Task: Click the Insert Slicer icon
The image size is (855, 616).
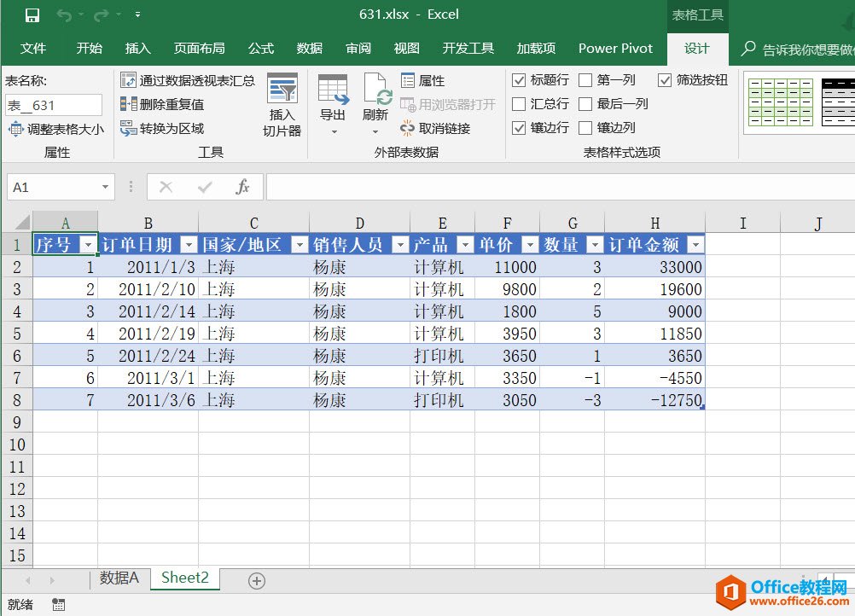Action: 282,90
